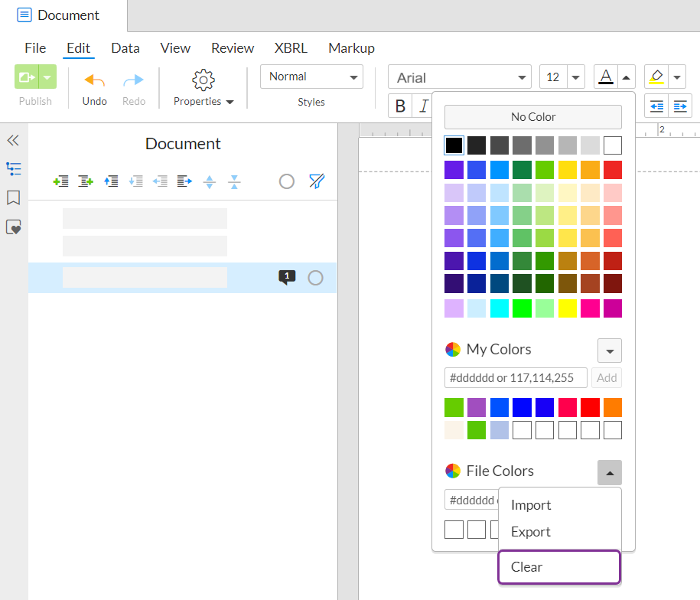This screenshot has height=600, width=700.
Task: Open the favorites heart sidebar icon
Action: coord(14,227)
